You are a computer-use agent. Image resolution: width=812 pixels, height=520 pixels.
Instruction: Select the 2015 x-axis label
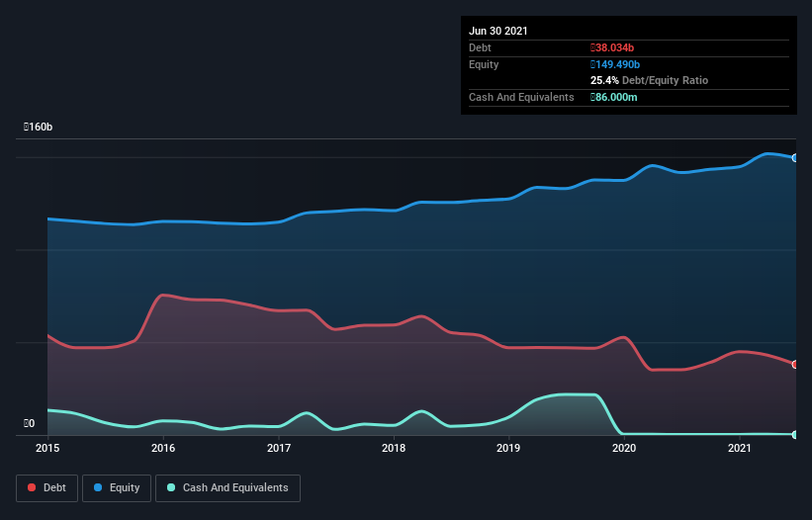coord(47,448)
